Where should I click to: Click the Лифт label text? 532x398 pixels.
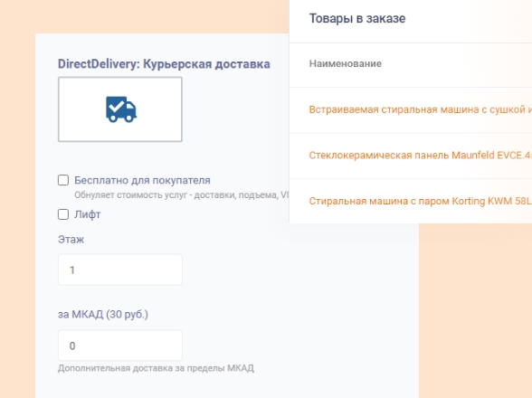coord(88,214)
